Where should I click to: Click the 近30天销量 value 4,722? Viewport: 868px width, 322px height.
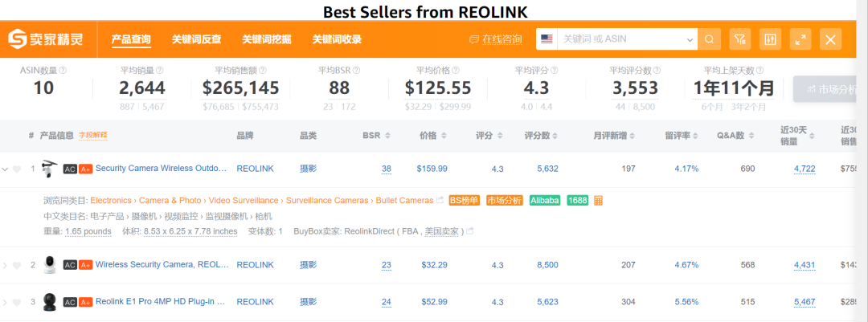click(x=805, y=169)
